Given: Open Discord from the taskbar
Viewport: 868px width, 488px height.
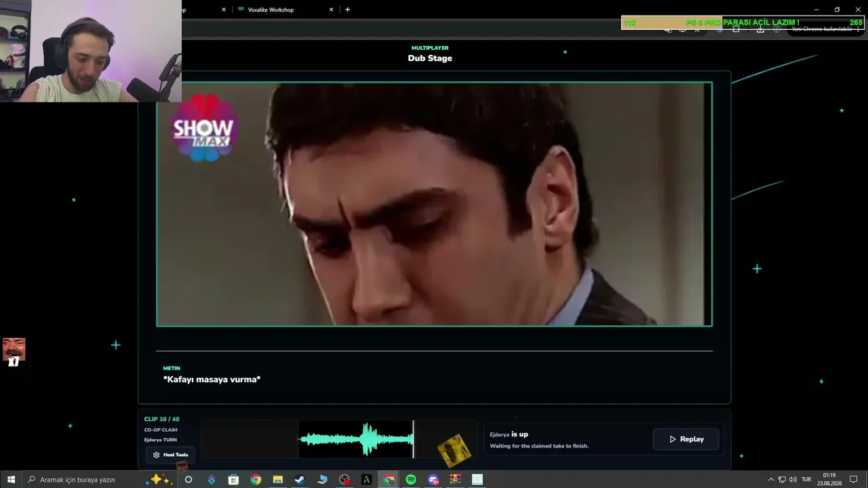Looking at the screenshot, I should 433,479.
